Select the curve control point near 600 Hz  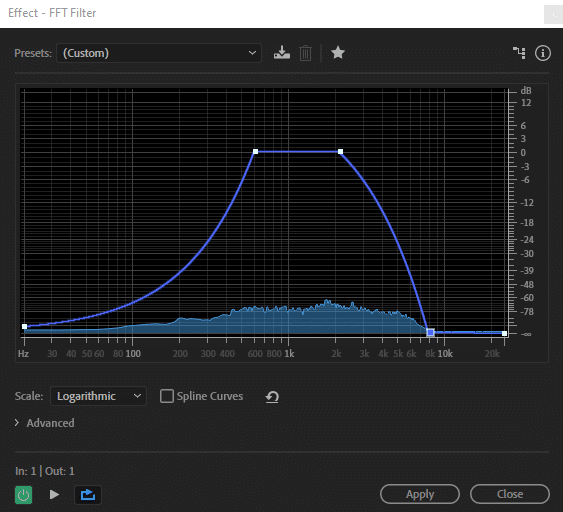255,152
